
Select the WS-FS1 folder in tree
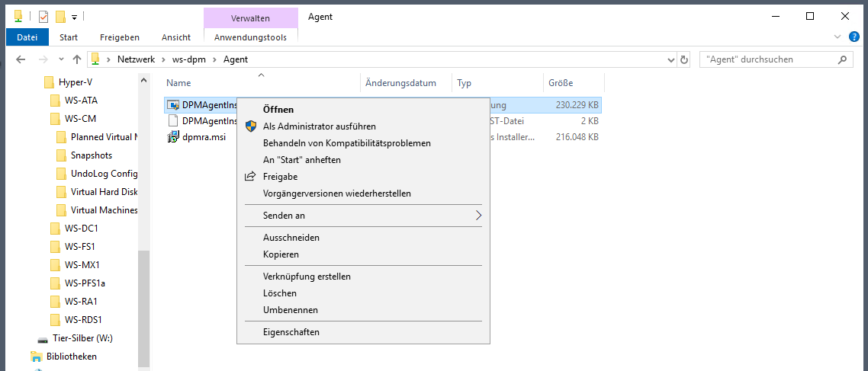tap(80, 247)
